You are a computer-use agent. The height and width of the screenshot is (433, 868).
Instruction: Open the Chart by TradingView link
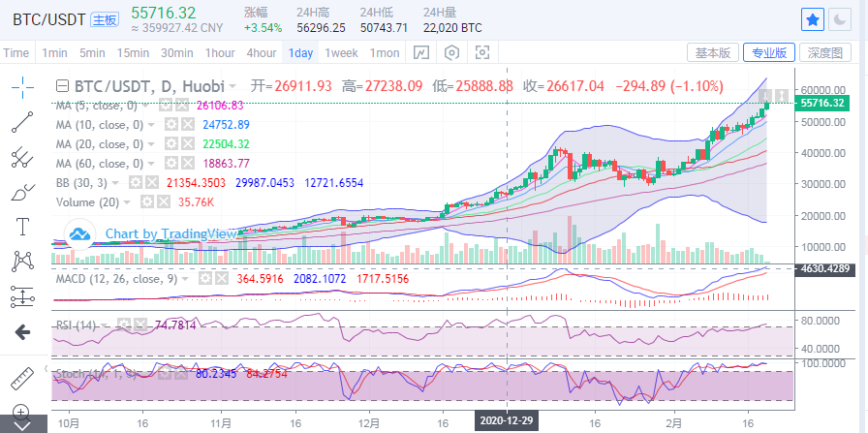170,233
